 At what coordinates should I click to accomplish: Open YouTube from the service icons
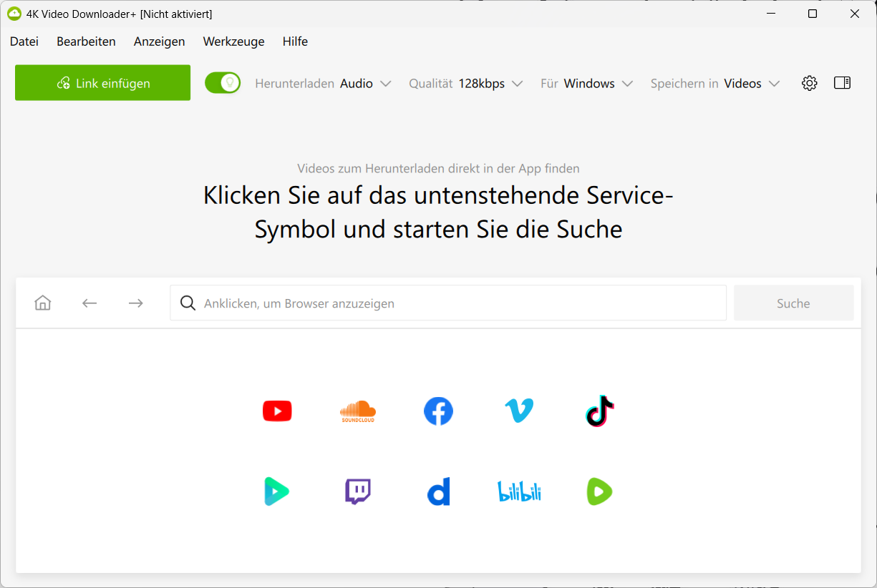tap(277, 411)
